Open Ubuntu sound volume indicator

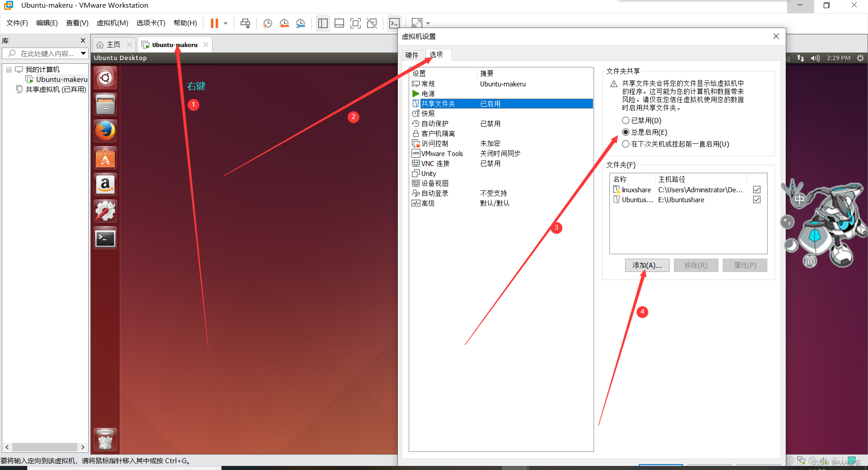[815, 58]
